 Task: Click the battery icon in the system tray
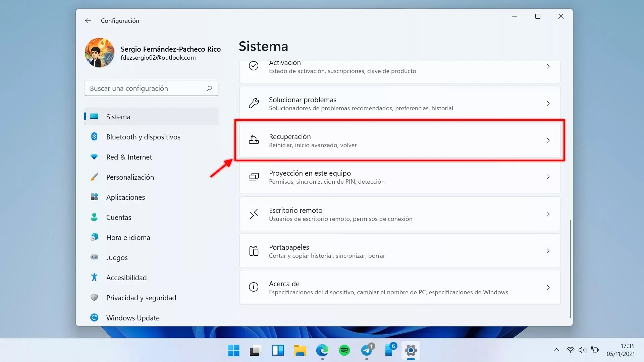[x=595, y=350]
